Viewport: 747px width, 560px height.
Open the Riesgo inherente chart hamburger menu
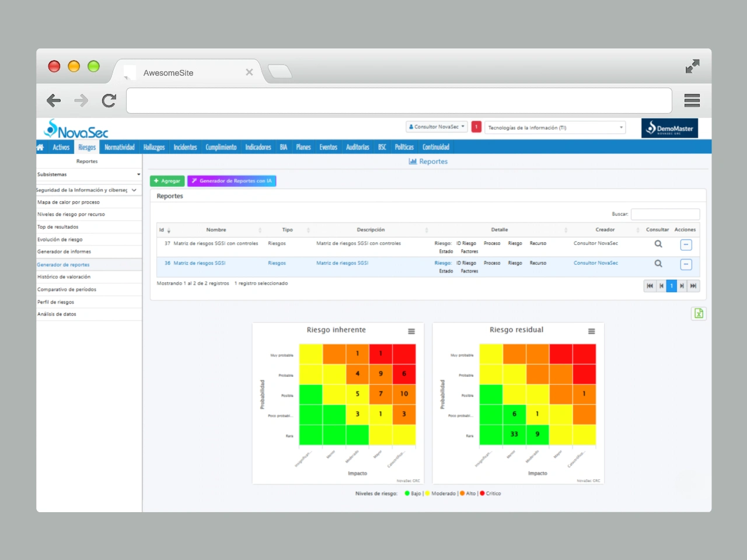(411, 331)
